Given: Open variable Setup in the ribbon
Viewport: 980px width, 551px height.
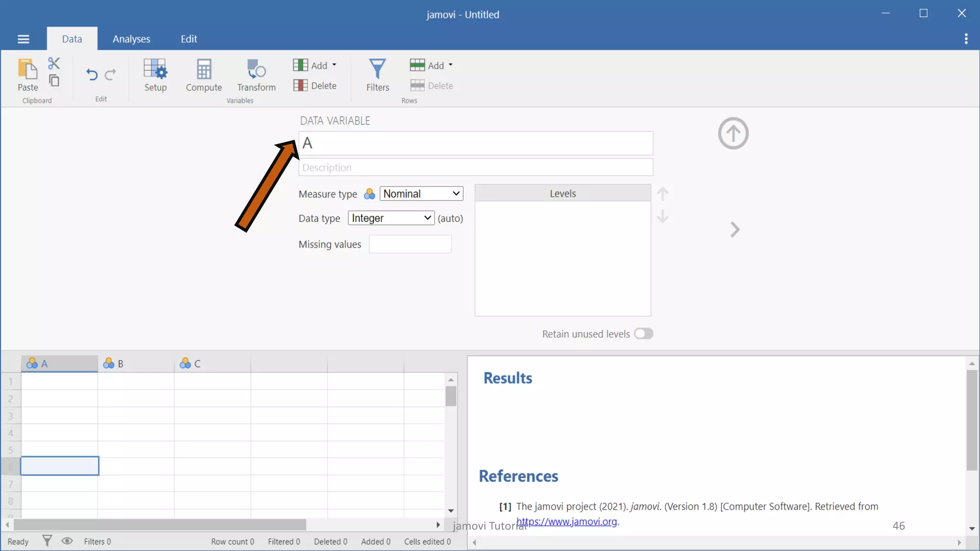Looking at the screenshot, I should click(156, 75).
